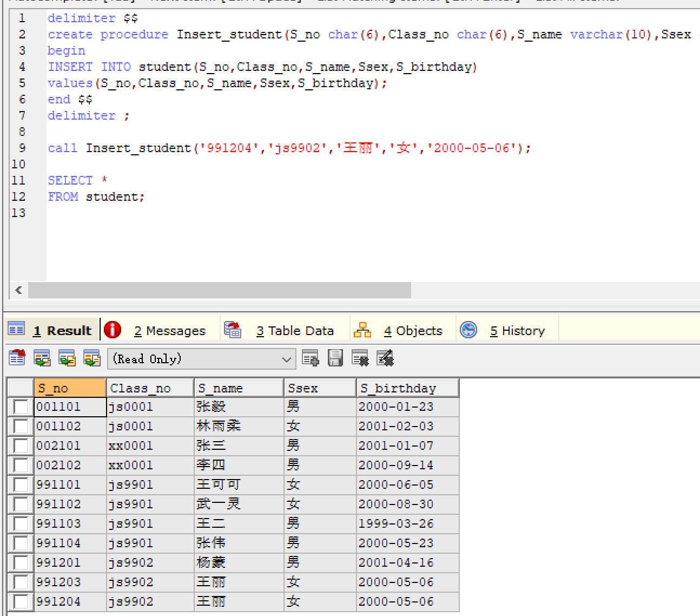This screenshot has width=700, height=616.
Task: Click the Export result icon with red arrow
Action: pos(17,358)
